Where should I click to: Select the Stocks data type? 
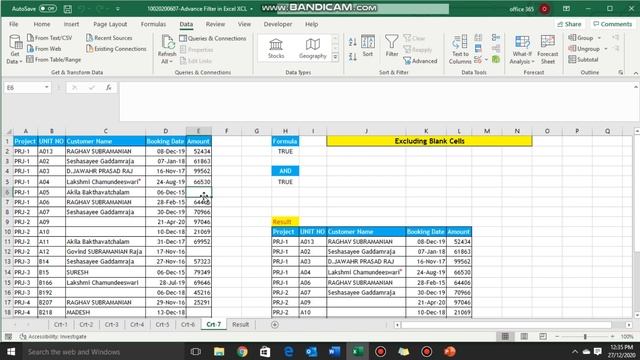[x=276, y=48]
